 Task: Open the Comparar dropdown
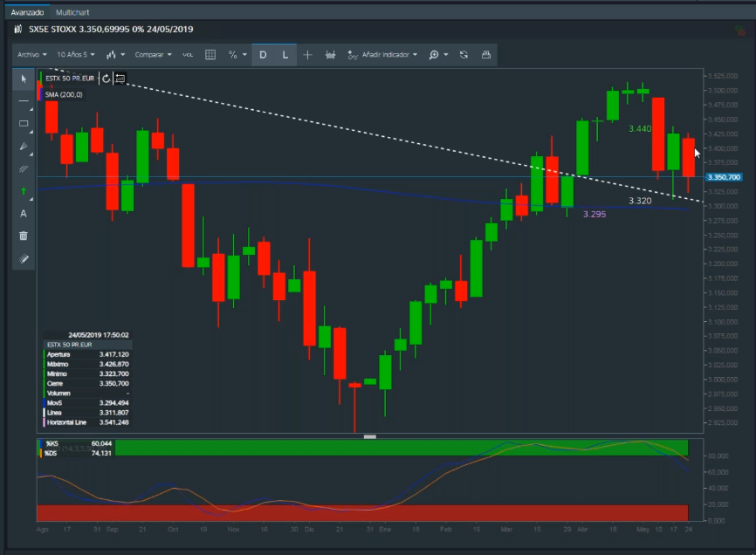pos(153,54)
